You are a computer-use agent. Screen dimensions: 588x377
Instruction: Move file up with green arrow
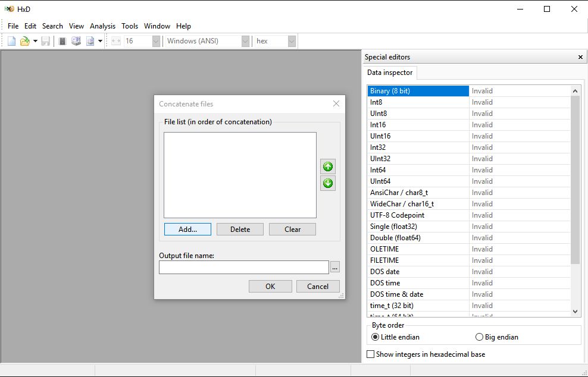(327, 166)
